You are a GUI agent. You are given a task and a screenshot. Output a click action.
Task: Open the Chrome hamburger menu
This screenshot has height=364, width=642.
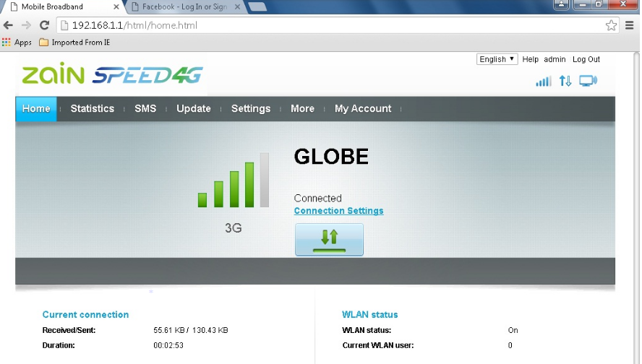(x=629, y=25)
